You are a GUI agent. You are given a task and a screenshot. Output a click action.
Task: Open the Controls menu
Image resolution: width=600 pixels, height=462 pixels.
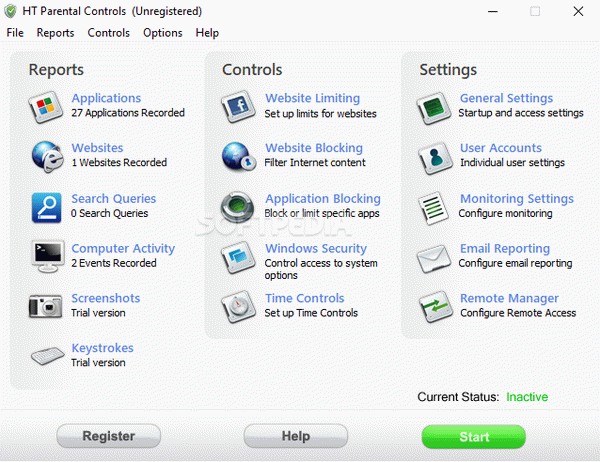coord(109,33)
